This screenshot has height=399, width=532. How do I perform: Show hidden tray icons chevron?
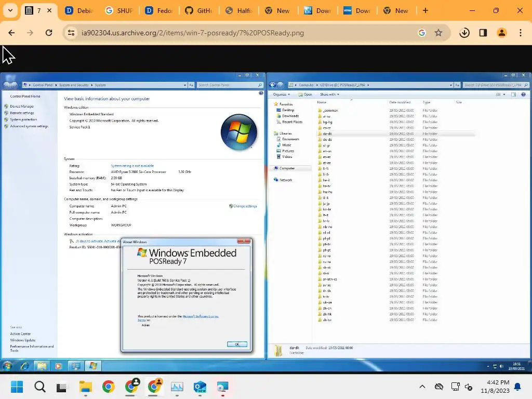pos(422,387)
